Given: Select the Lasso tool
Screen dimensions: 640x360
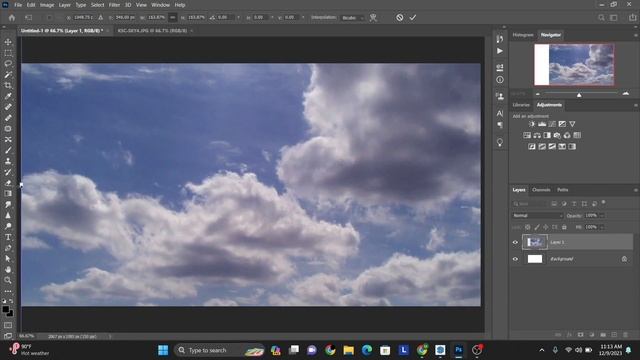Looking at the screenshot, I should pos(8,64).
